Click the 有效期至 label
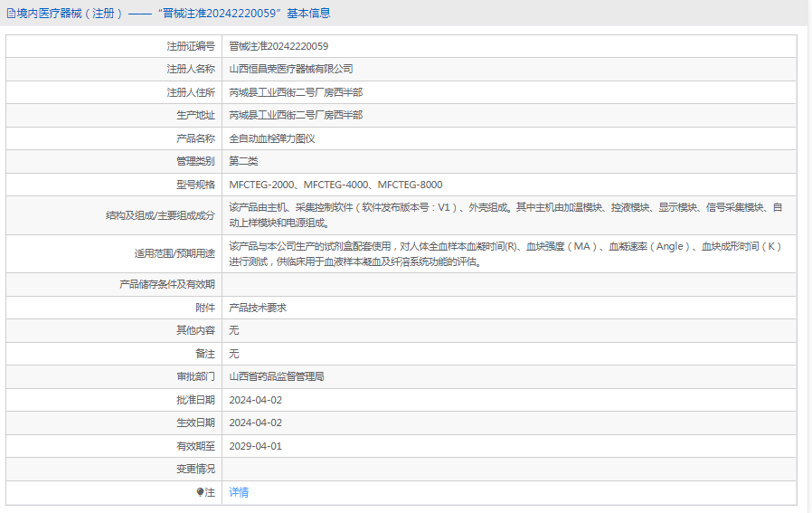The width and height of the screenshot is (812, 513). point(195,446)
